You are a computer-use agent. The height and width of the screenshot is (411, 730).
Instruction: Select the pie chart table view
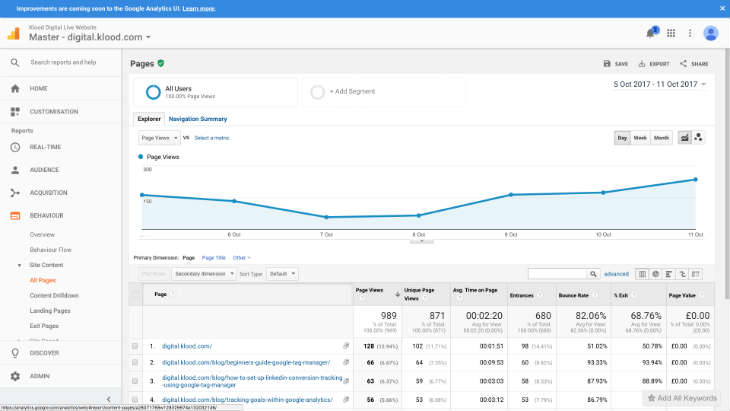pyautogui.click(x=656, y=273)
